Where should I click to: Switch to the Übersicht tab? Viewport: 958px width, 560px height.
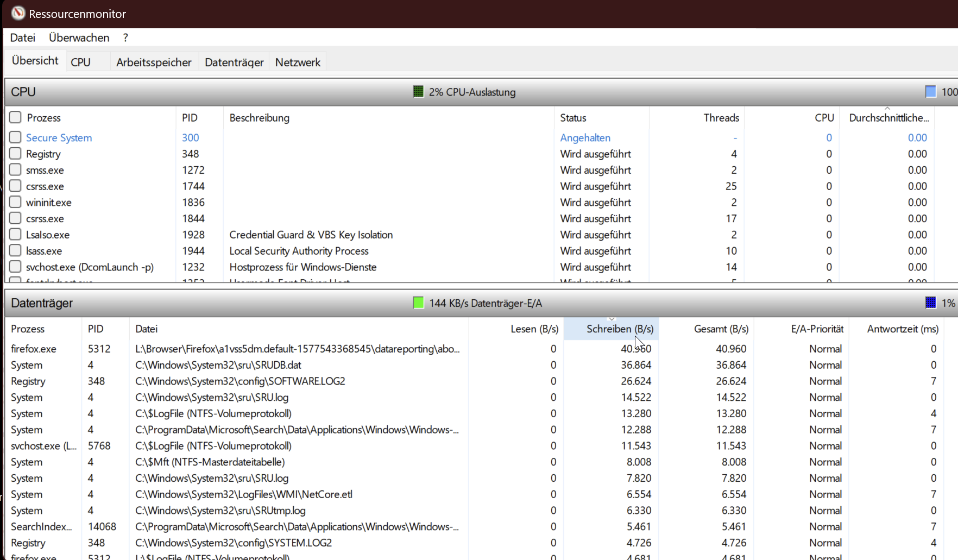(35, 60)
